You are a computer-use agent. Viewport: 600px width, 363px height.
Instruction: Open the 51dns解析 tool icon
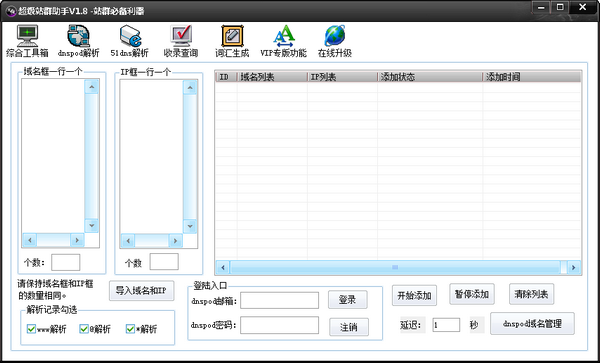click(x=130, y=41)
